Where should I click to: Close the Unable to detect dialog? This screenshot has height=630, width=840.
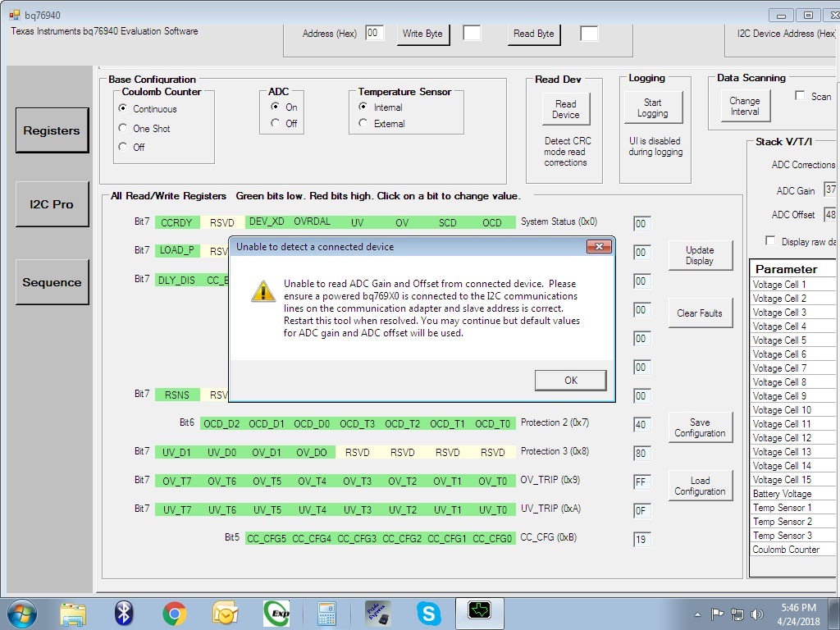point(599,246)
